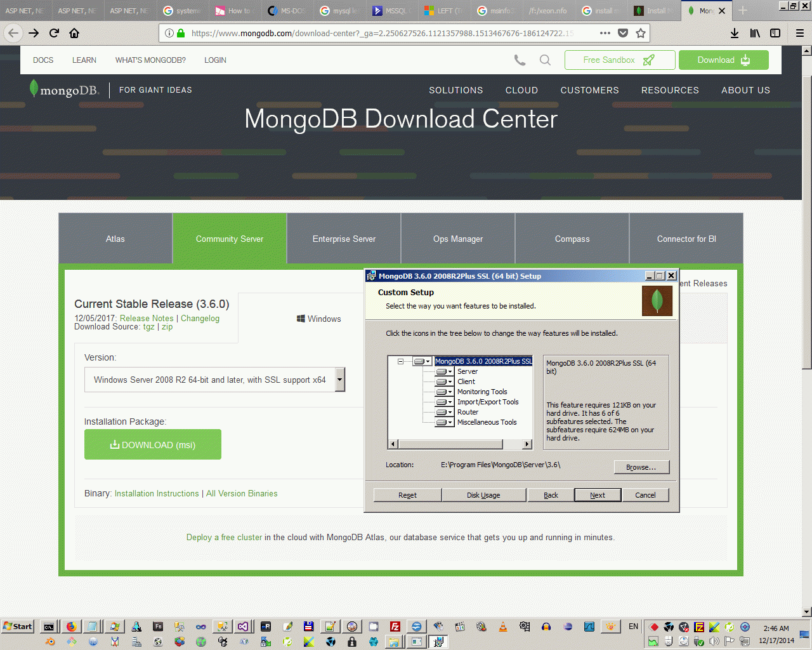812x650 pixels.
Task: Open the SOLUTIONS menu
Action: pyautogui.click(x=456, y=90)
